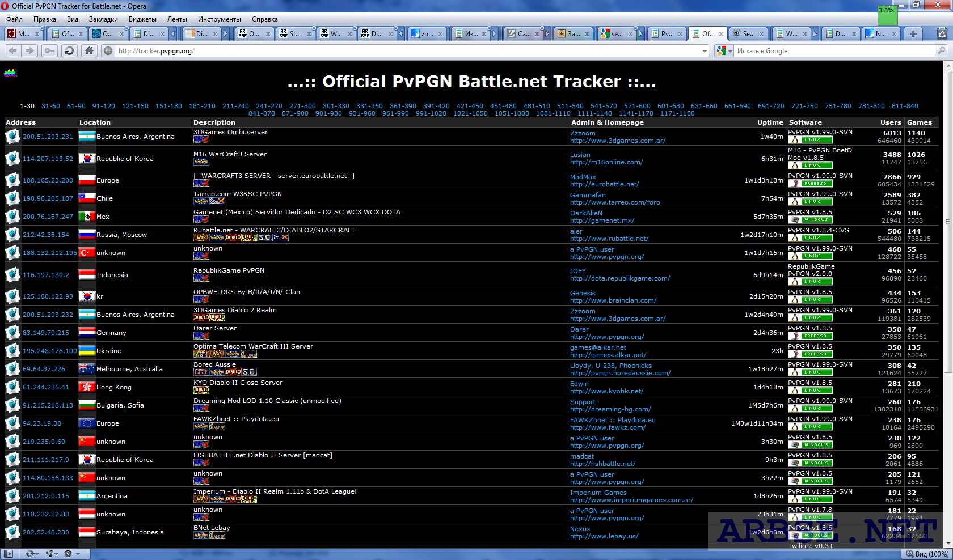Open admin link Zzzoom for 3DGames Ombuserver
The width and height of the screenshot is (953, 560).
tap(583, 133)
